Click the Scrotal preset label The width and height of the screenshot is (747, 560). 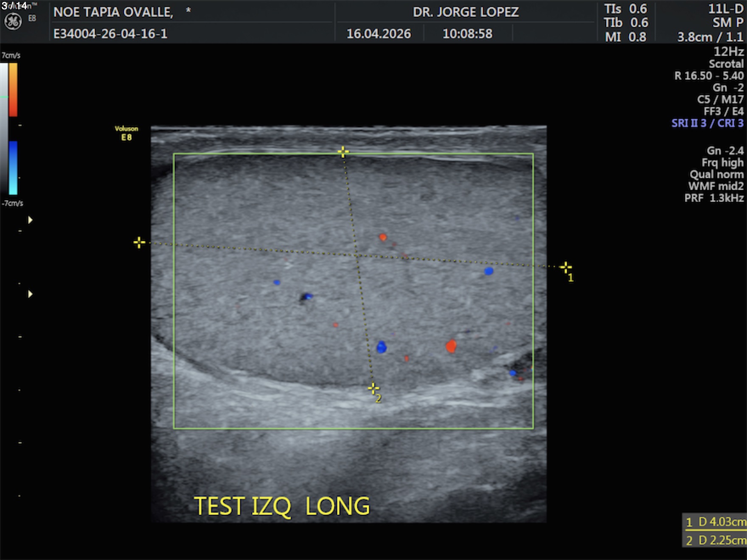(726, 64)
